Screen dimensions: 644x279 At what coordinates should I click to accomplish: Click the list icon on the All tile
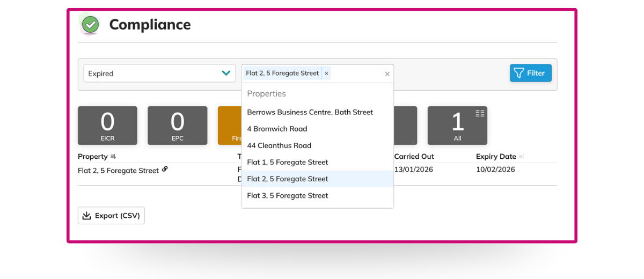tap(480, 113)
